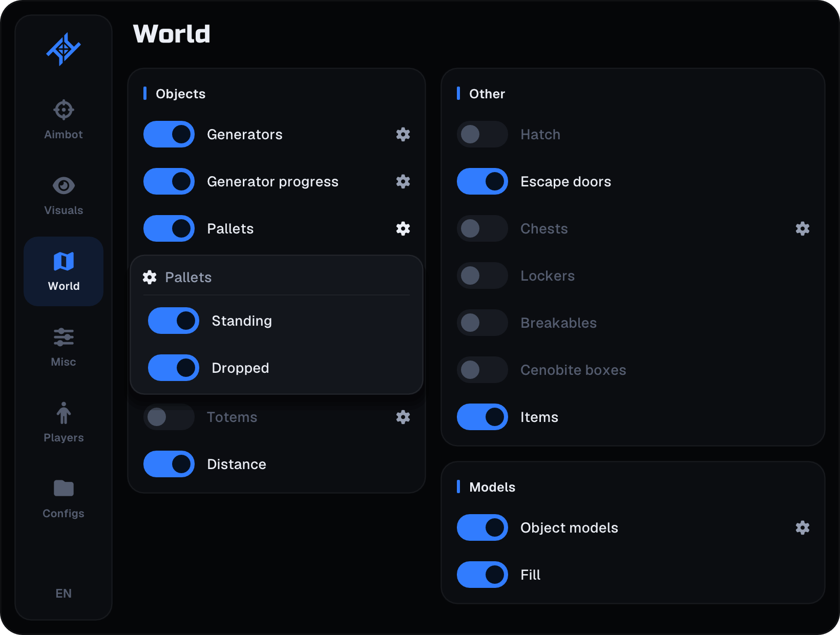This screenshot has height=635, width=840.
Task: Enable the Hatch toggle
Action: coord(482,134)
